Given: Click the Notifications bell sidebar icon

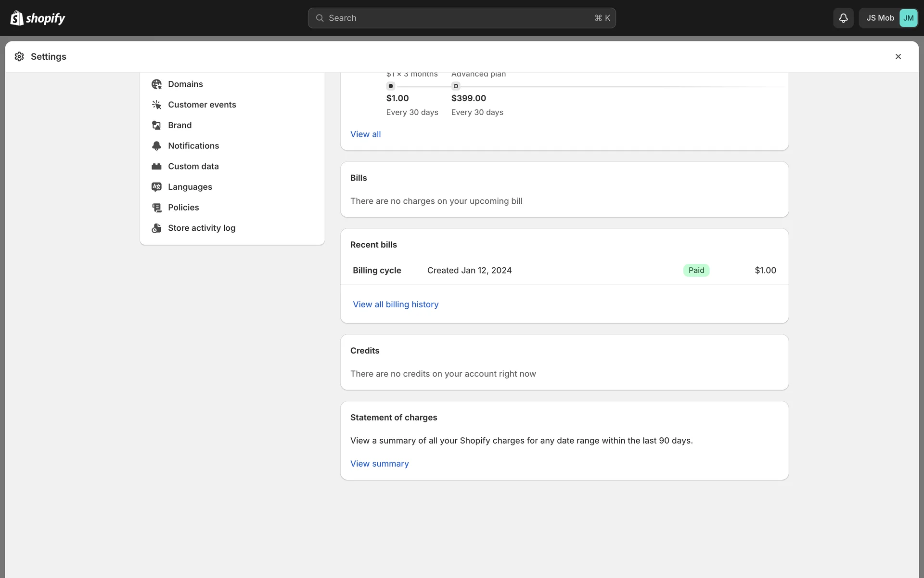Looking at the screenshot, I should pyautogui.click(x=156, y=145).
